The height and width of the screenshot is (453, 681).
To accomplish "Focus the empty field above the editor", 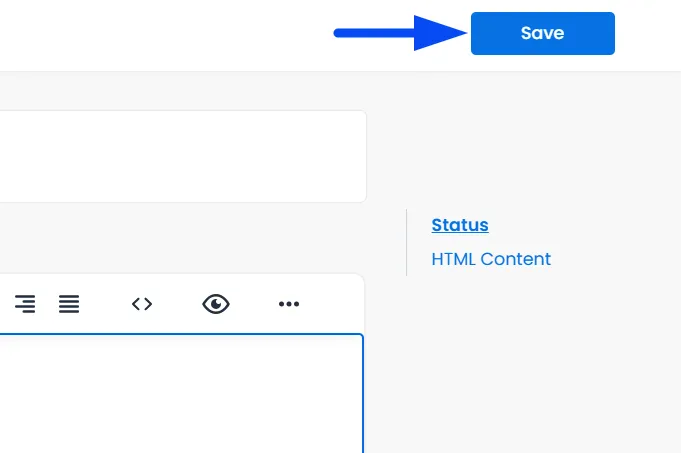I will tap(182, 156).
